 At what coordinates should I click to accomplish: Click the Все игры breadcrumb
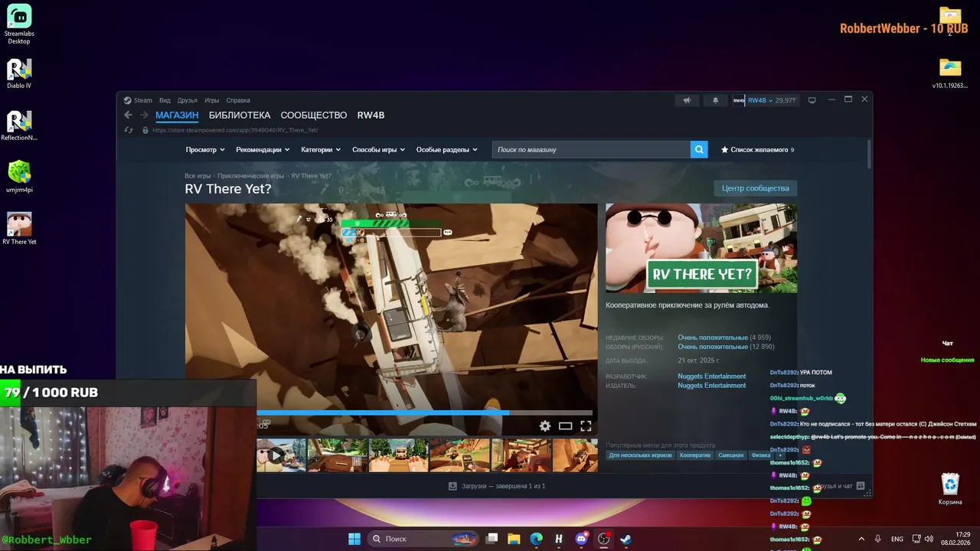pos(198,176)
